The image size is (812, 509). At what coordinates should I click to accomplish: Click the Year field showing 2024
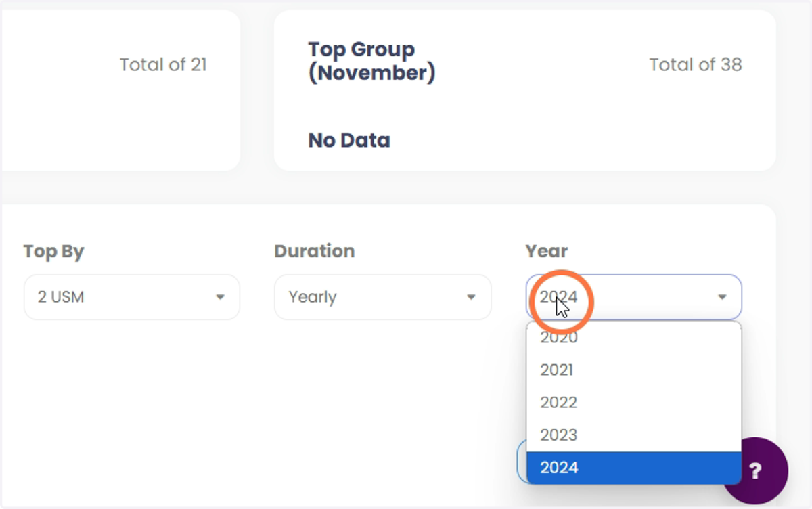pyautogui.click(x=634, y=297)
